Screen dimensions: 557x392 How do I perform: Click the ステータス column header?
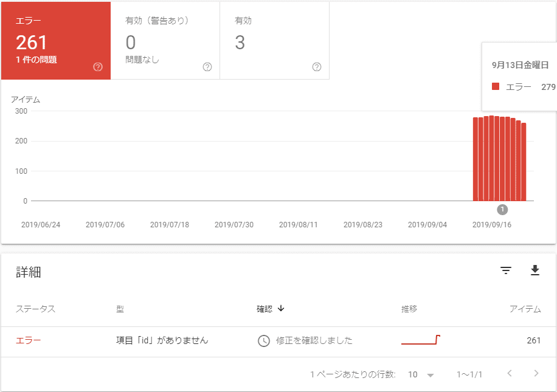[x=35, y=309]
